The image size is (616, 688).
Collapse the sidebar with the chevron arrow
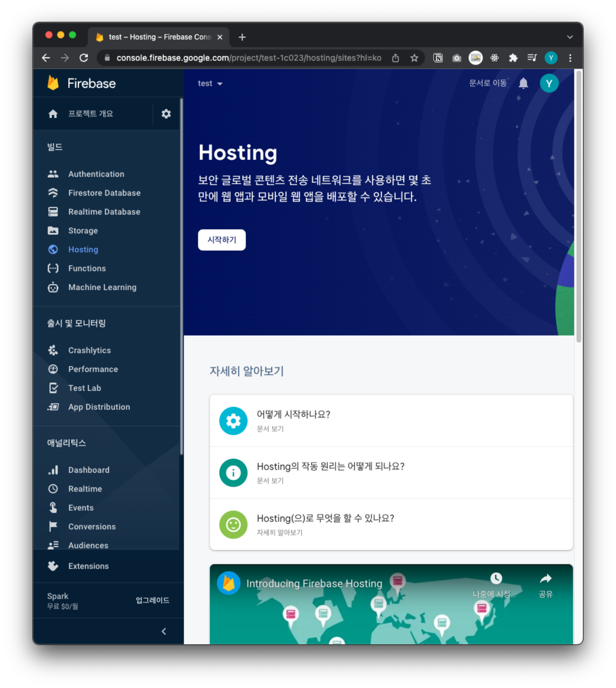click(164, 631)
